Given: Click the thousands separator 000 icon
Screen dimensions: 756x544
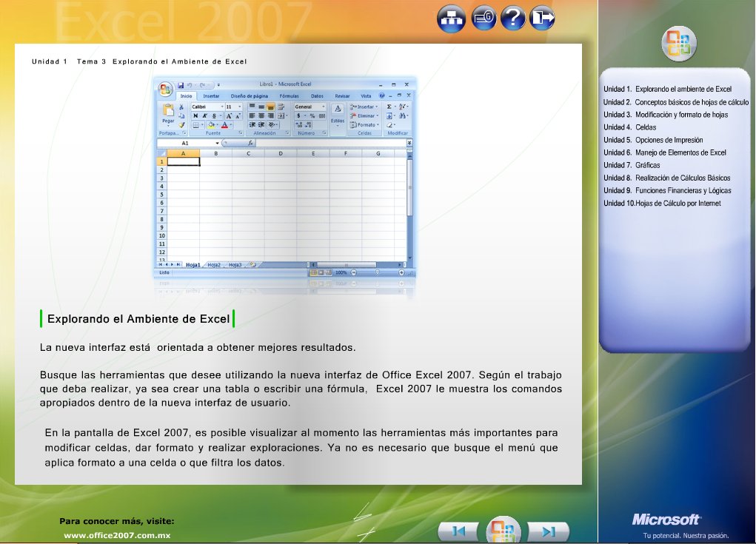Looking at the screenshot, I should coord(322,115).
